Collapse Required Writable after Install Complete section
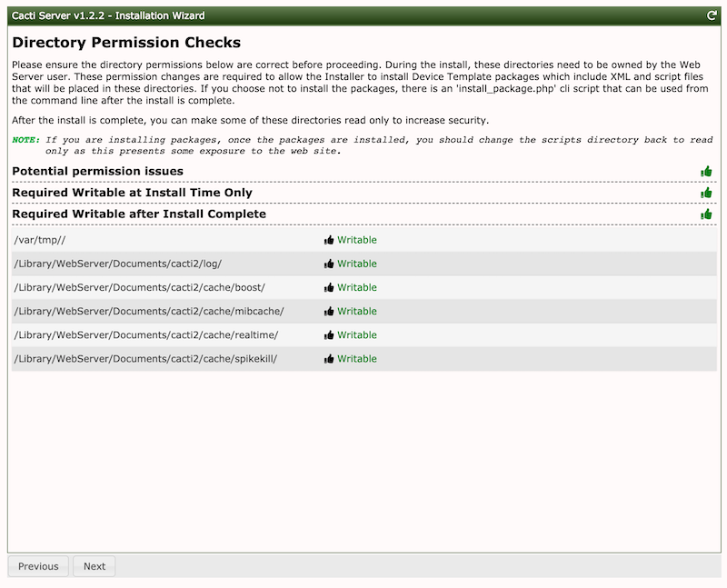The image size is (727, 588). 139,214
